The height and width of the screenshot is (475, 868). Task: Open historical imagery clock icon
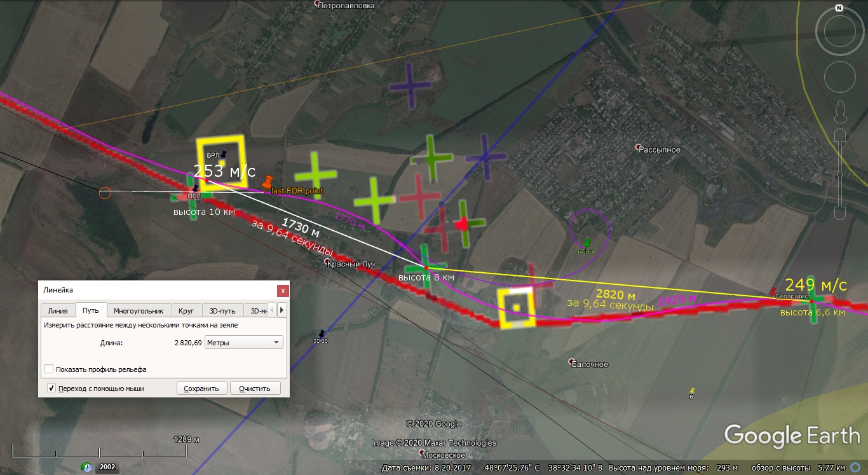86,467
